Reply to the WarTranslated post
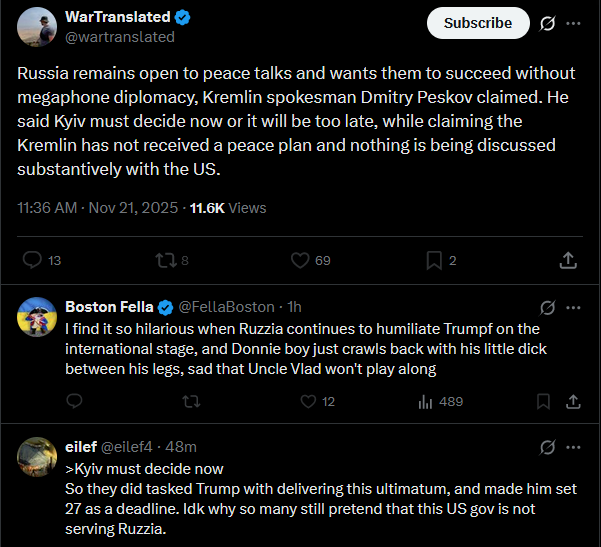The image size is (601, 547). click(x=33, y=260)
